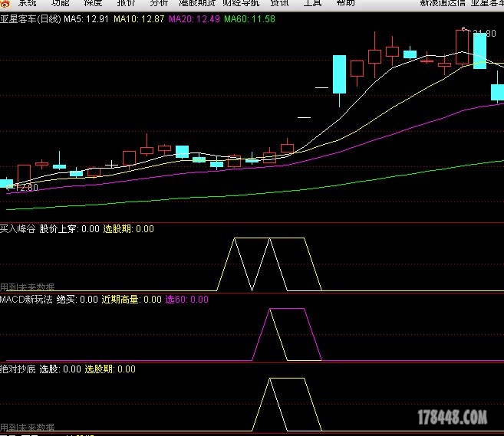This screenshot has width=504, height=436.
Task: Click the 选60: 0.00 value
Action: click(x=186, y=300)
